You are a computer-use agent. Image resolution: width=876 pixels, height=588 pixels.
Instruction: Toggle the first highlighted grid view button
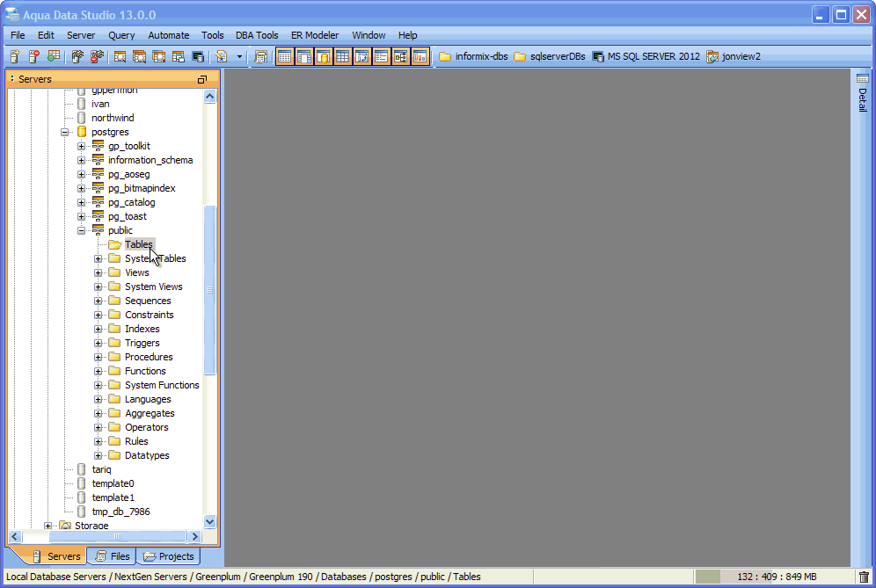click(284, 56)
